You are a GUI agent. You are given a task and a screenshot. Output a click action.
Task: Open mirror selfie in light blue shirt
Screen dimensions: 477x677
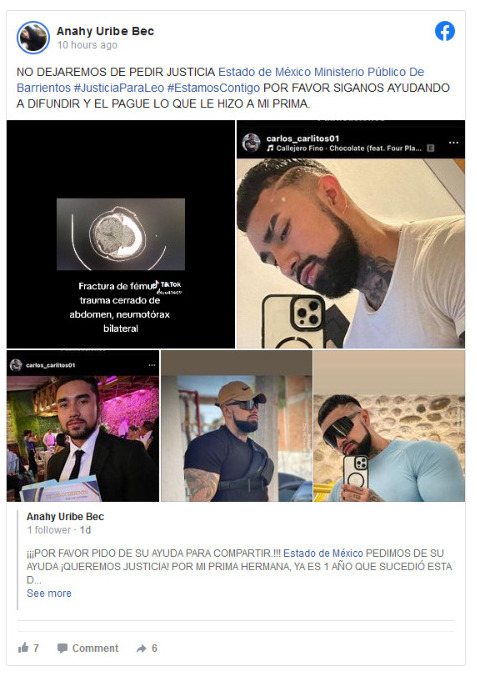point(389,426)
